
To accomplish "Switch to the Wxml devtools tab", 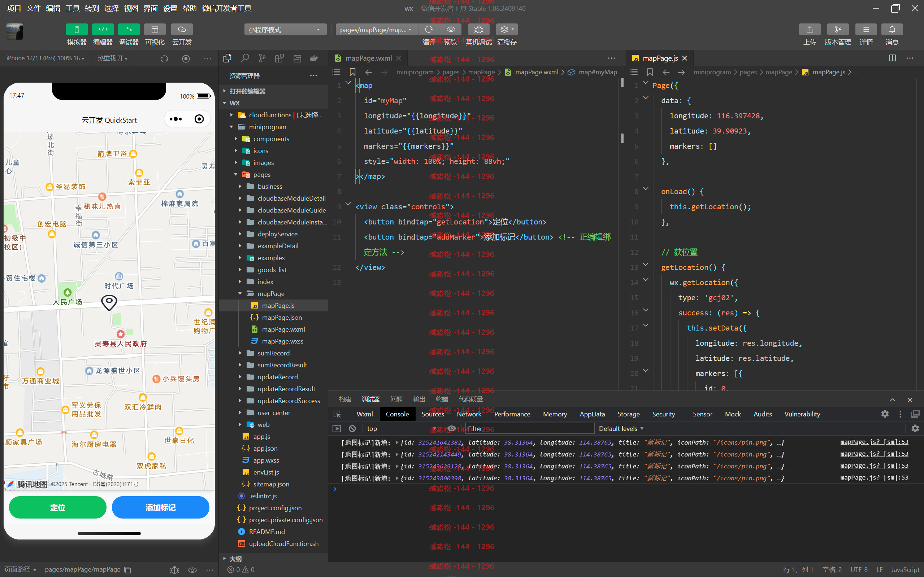I will pyautogui.click(x=365, y=414).
